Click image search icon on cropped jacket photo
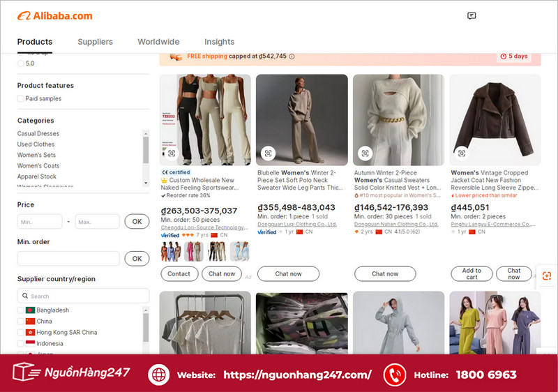Image resolution: width=558 pixels, height=392 pixels. coord(462,153)
